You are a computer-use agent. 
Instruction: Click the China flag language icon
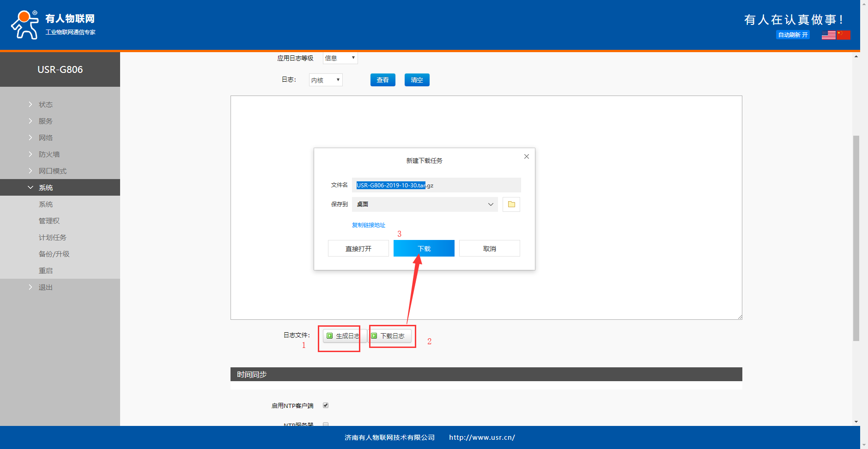pyautogui.click(x=843, y=35)
